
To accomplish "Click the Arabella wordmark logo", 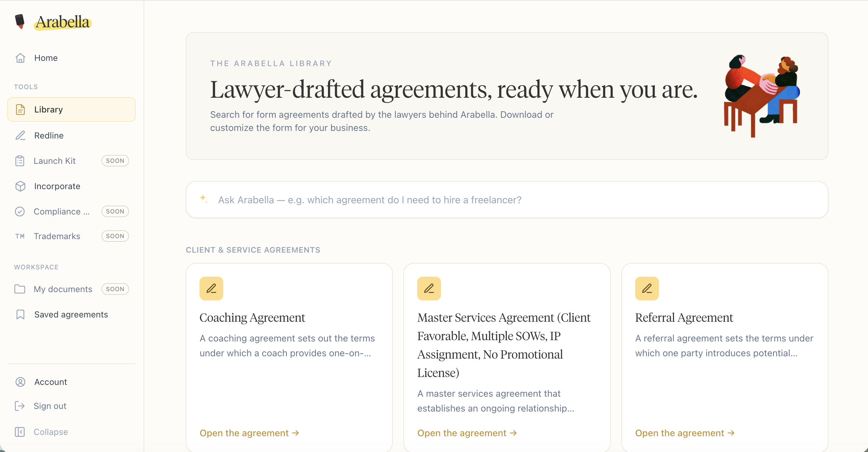I will [x=63, y=22].
